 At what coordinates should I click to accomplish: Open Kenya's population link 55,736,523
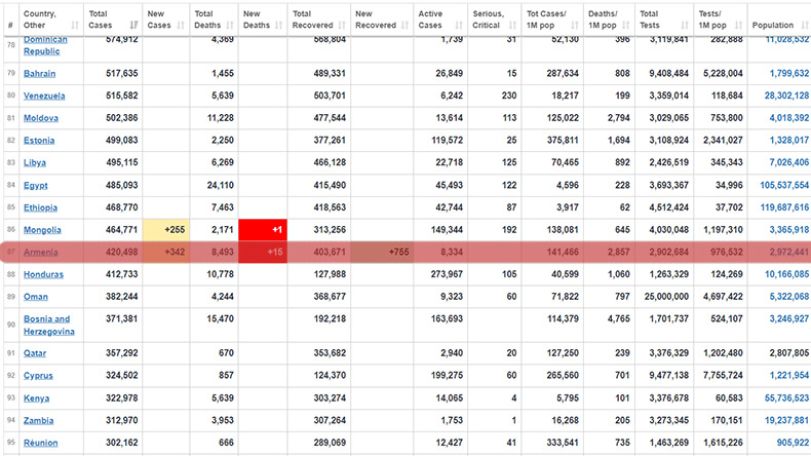pos(787,398)
